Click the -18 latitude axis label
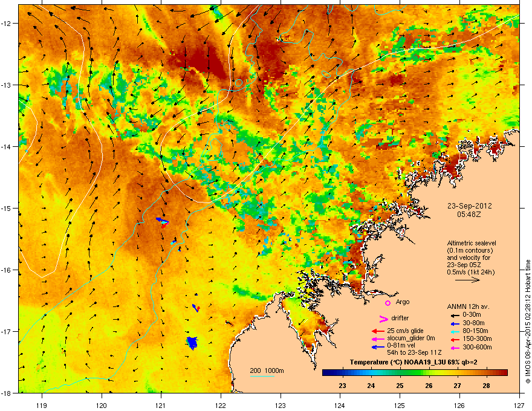 (7, 393)
